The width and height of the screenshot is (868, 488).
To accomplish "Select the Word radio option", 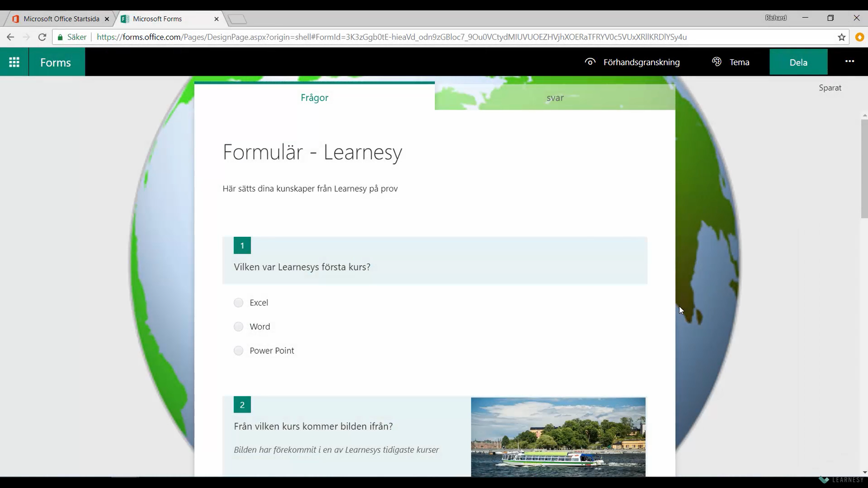I will pyautogui.click(x=238, y=327).
